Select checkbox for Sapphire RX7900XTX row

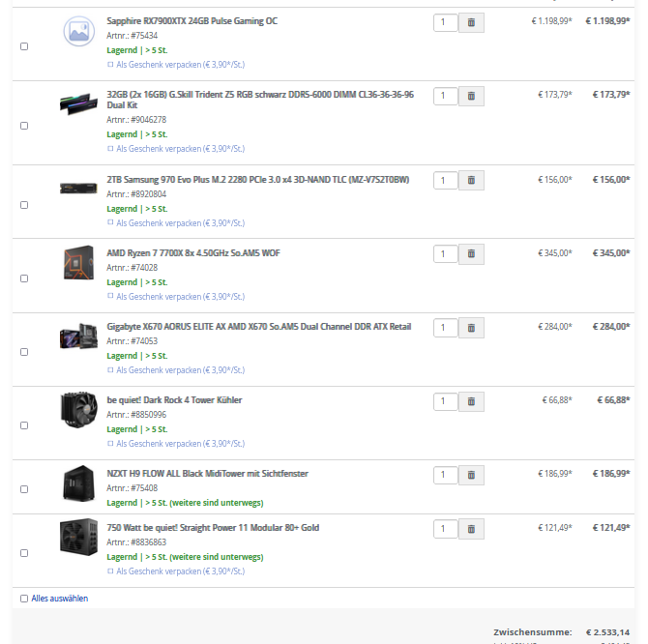tap(24, 46)
